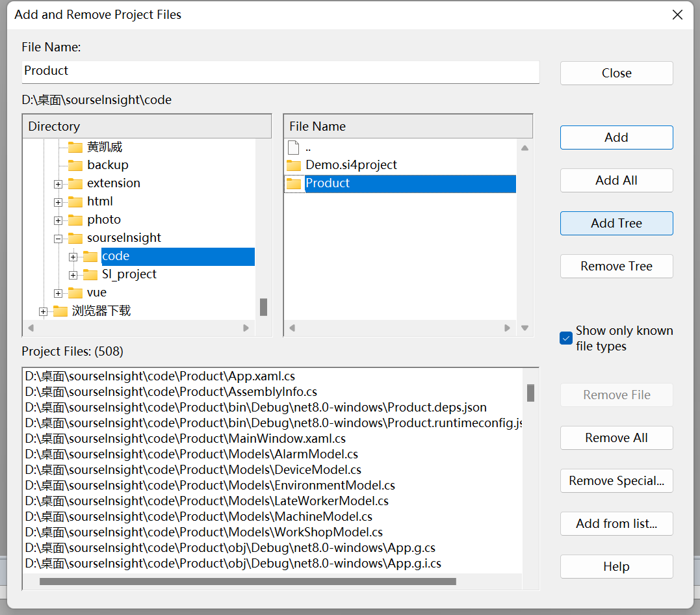Click Directory tree scroll left arrow
Screen dimensions: 700x615
click(x=31, y=328)
